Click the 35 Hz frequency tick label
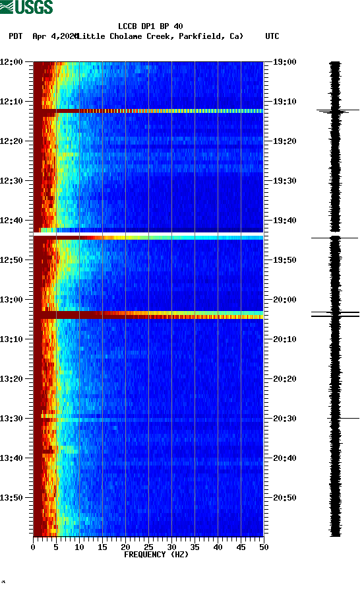This screenshot has height=589, width=364. tap(195, 547)
